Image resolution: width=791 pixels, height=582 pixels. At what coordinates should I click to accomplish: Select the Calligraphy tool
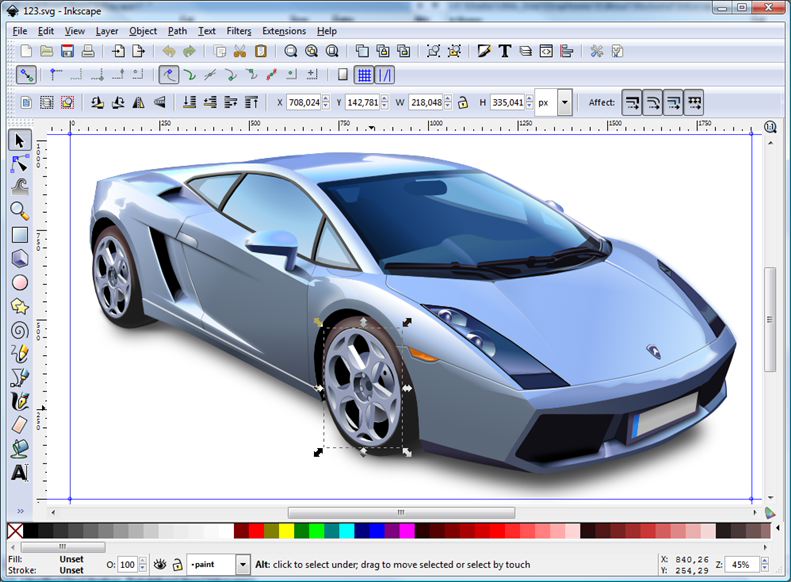[20, 401]
